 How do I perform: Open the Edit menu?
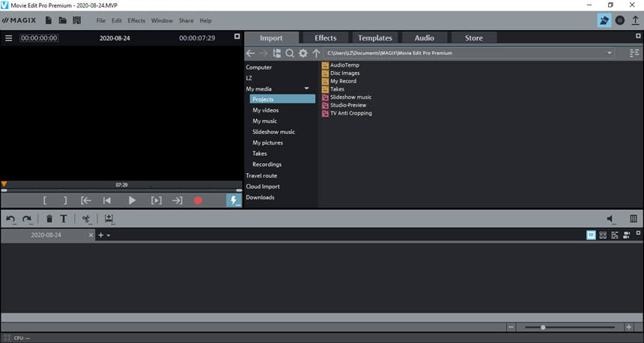117,20
